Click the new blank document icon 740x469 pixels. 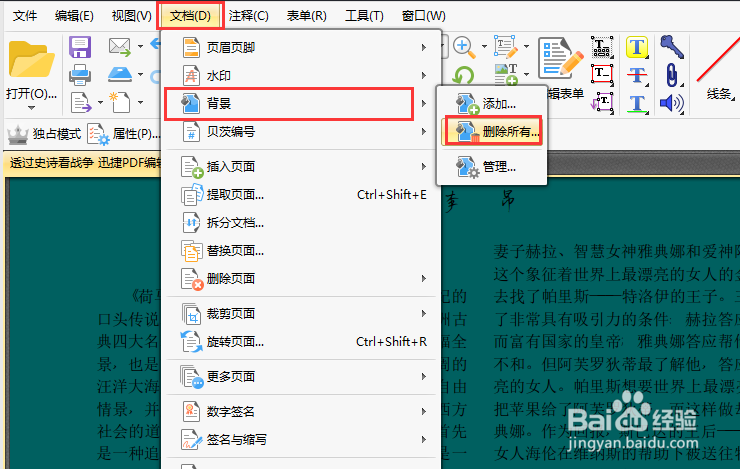(119, 102)
